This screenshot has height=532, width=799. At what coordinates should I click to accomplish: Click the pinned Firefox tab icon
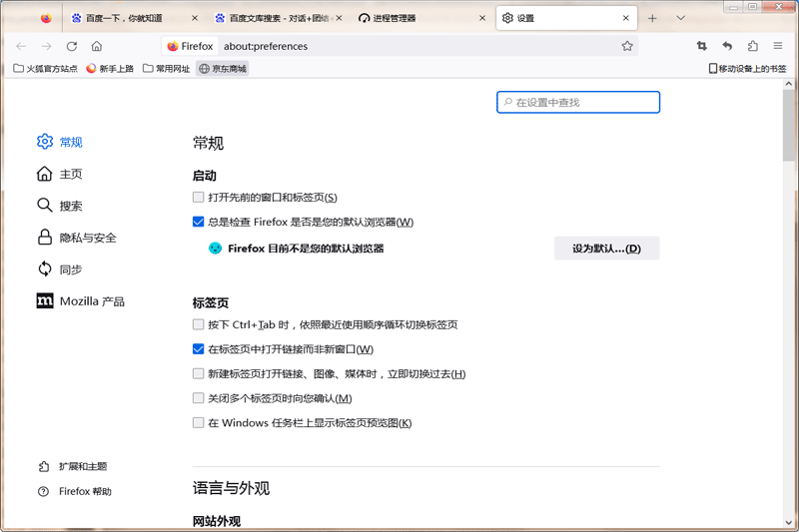click(x=46, y=18)
